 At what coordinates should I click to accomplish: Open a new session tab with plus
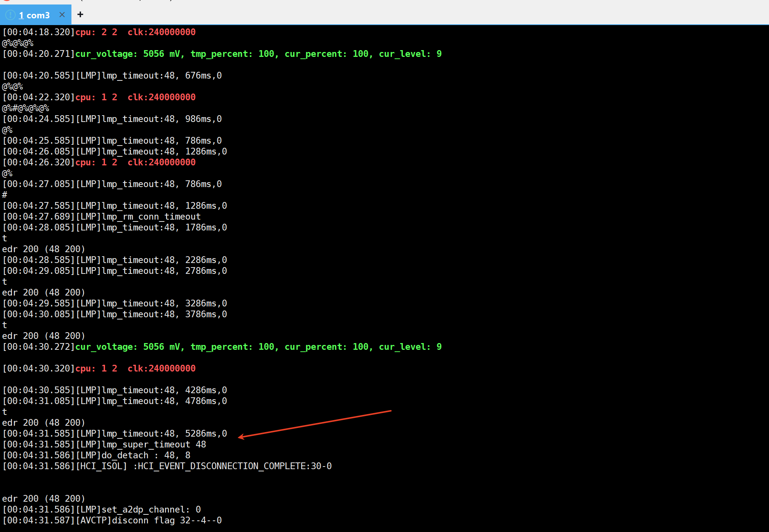(80, 15)
